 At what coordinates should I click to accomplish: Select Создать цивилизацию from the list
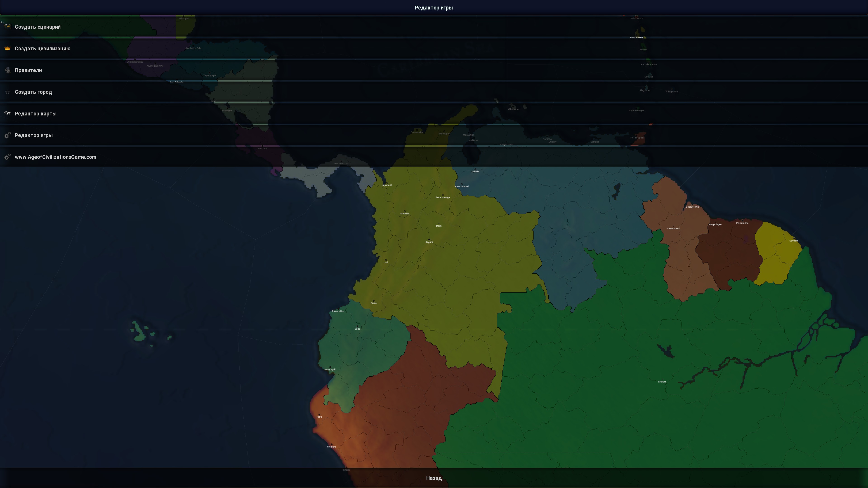pyautogui.click(x=434, y=49)
